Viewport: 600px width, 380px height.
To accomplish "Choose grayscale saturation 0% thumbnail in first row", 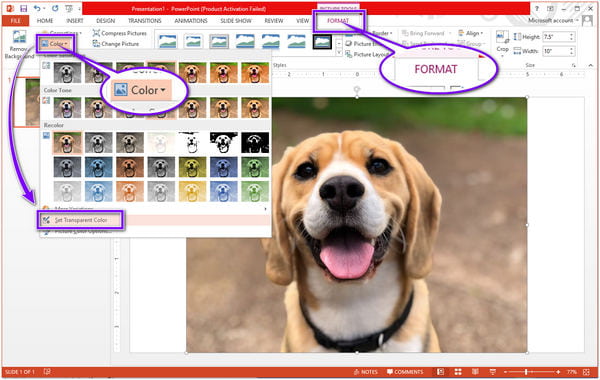I will pyautogui.click(x=67, y=72).
